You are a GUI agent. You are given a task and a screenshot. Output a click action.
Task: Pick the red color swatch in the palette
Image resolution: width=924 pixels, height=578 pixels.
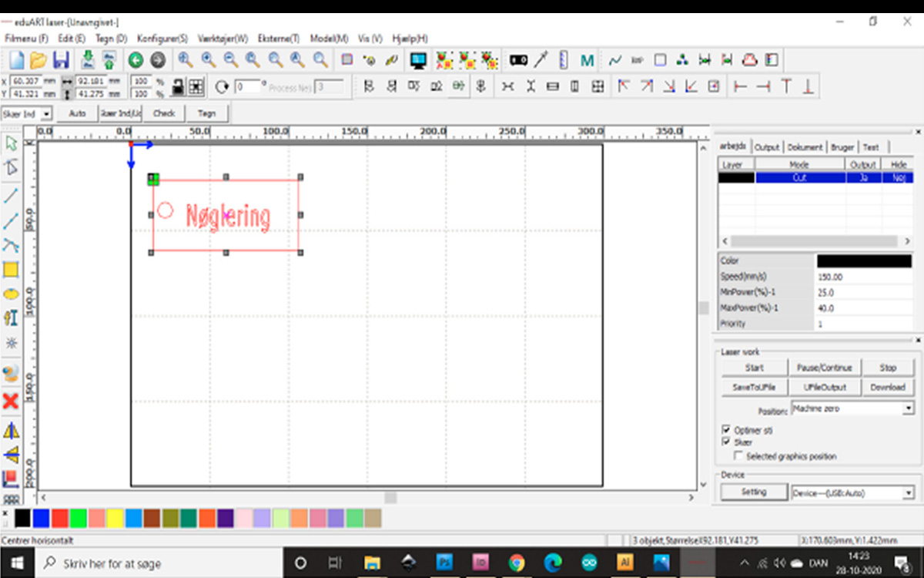(x=59, y=518)
